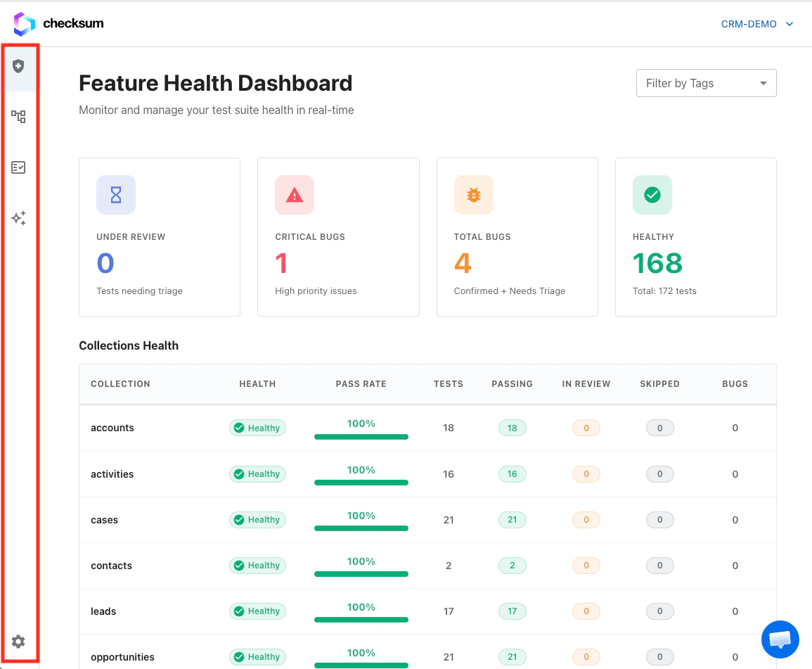This screenshot has height=669, width=812.
Task: Click the red warning Critical Bugs icon
Action: click(x=295, y=195)
